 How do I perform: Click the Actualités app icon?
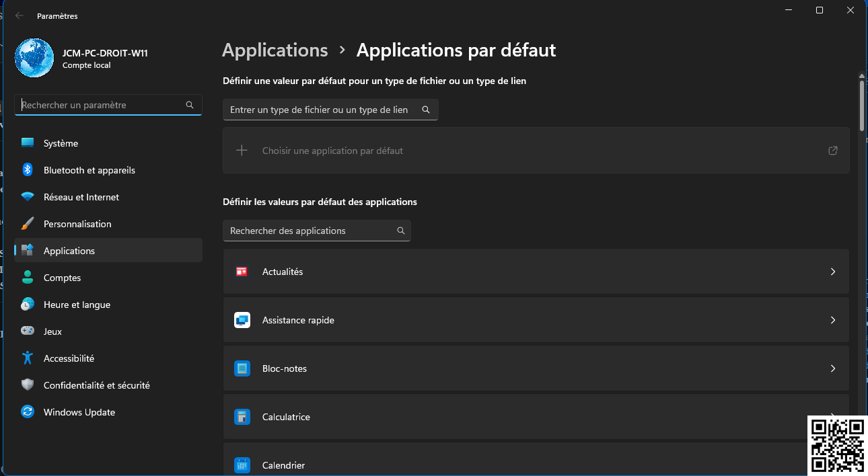[242, 272]
